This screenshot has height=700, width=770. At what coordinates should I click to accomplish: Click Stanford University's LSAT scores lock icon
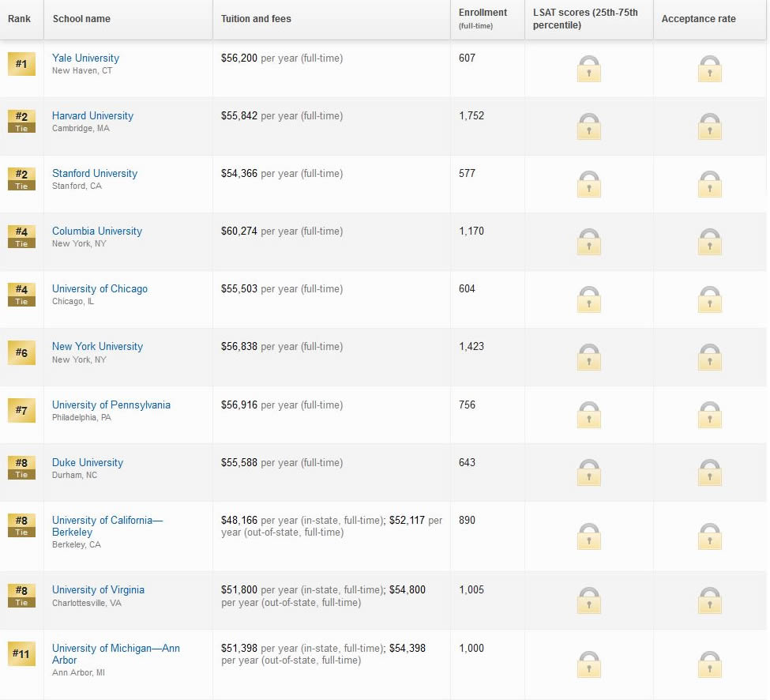point(588,185)
